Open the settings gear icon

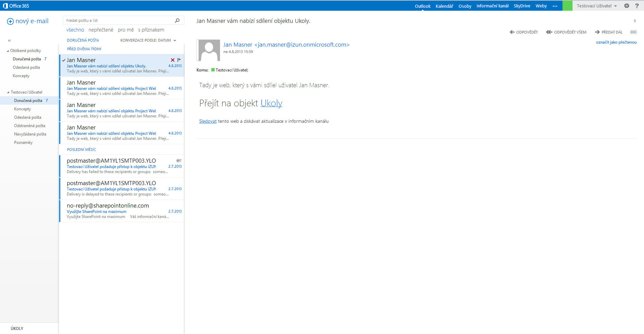627,6
